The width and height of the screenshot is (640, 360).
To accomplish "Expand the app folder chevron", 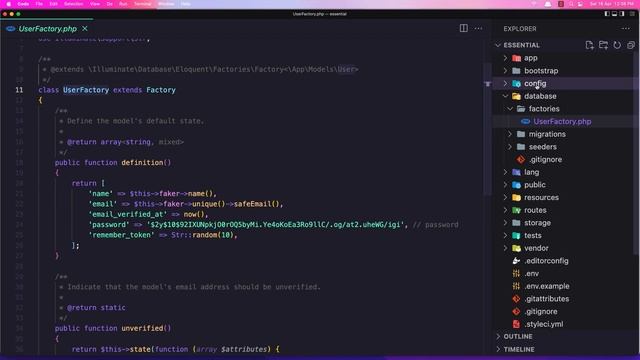I will click(505, 58).
